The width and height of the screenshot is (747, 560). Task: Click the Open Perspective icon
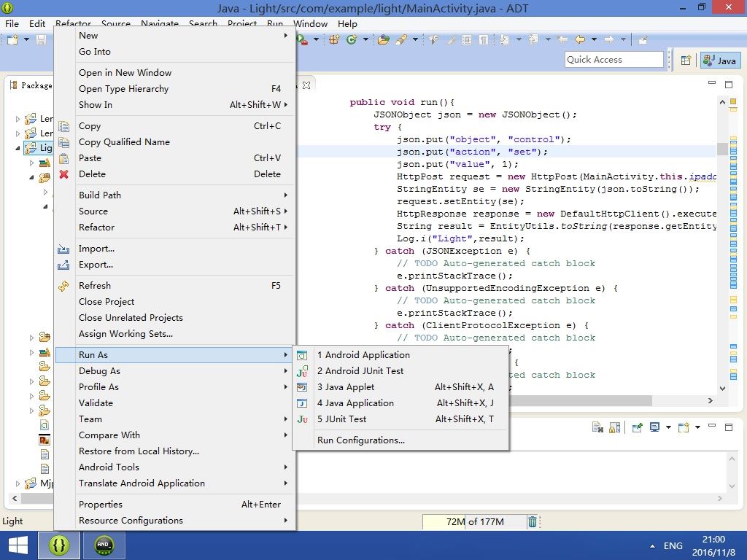tap(686, 61)
